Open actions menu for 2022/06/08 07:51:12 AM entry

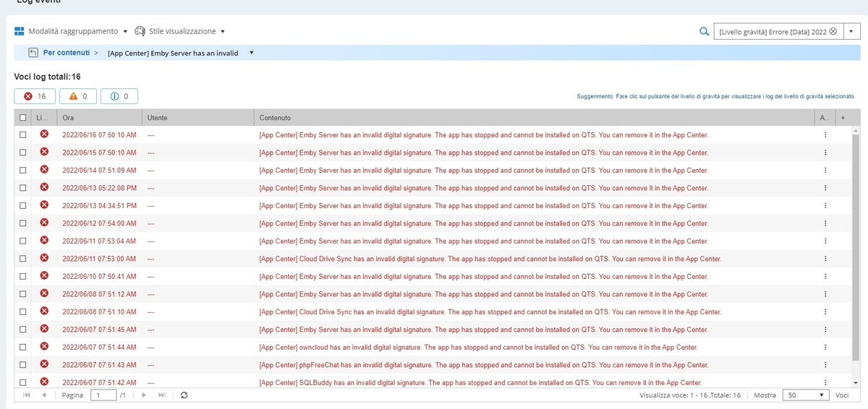tap(825, 294)
